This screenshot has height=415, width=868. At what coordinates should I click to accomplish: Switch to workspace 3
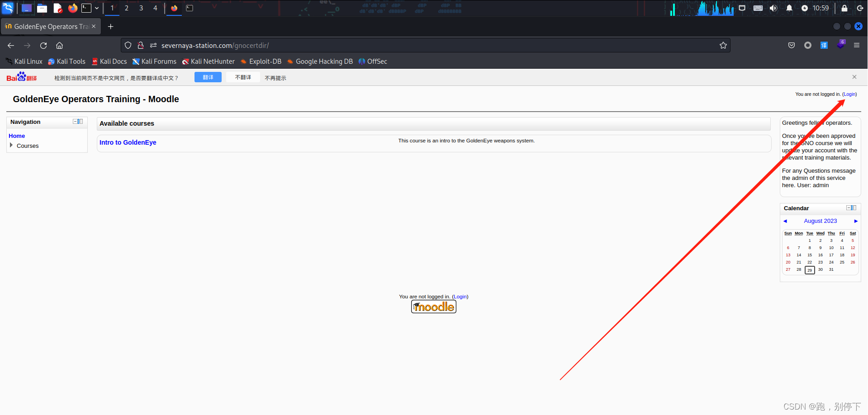pyautogui.click(x=141, y=8)
